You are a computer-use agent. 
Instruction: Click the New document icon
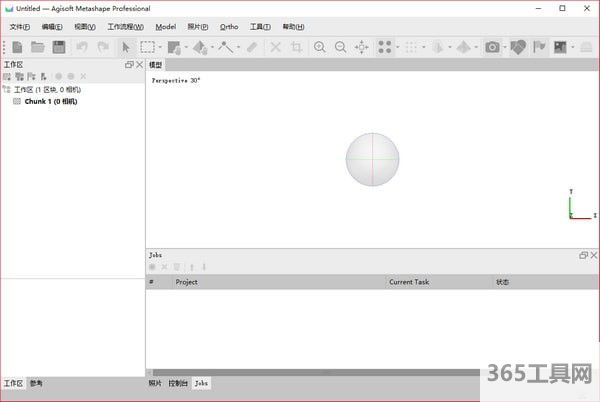coord(17,47)
